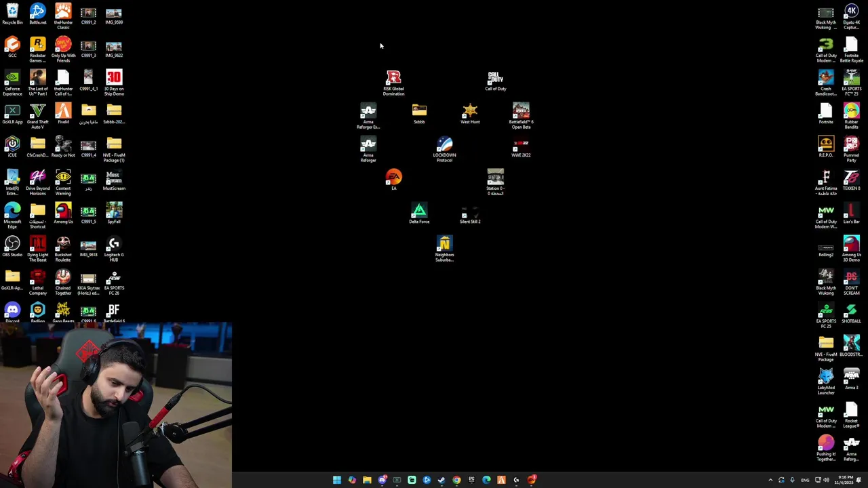Launch the R.E.P.O. shortcut

tap(826, 147)
